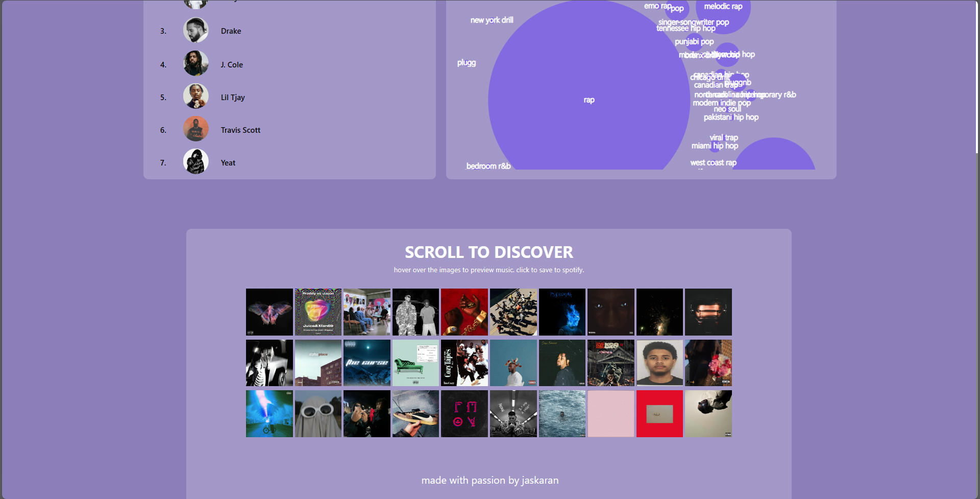Viewport: 980px width, 499px height.
Task: Click the 'new york drill' genre label
Action: 492,20
